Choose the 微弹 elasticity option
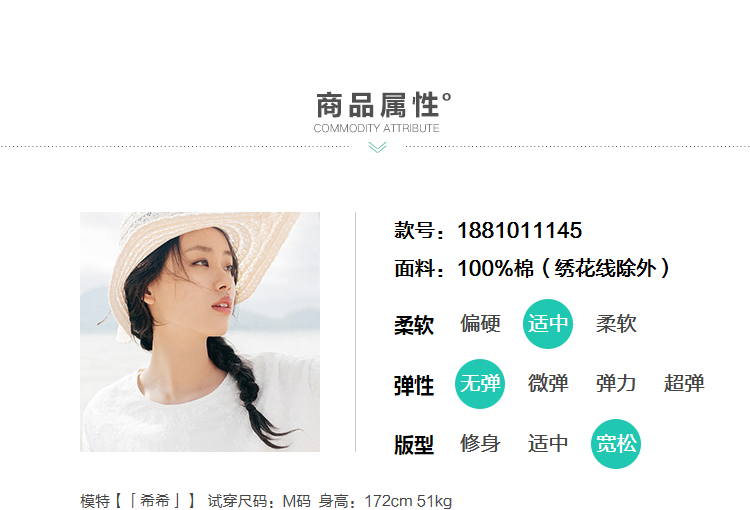The image size is (750, 510). point(548,384)
